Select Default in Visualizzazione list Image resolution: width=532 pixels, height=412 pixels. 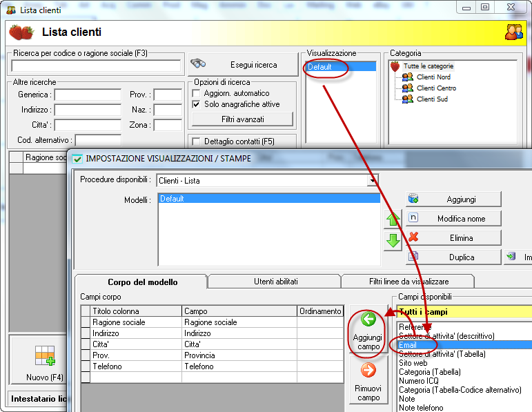tap(341, 67)
